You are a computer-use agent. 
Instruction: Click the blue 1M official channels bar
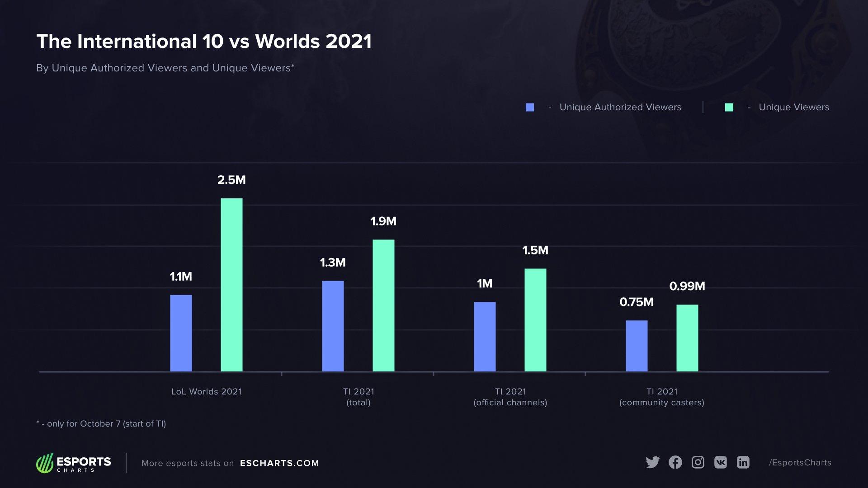click(x=485, y=337)
